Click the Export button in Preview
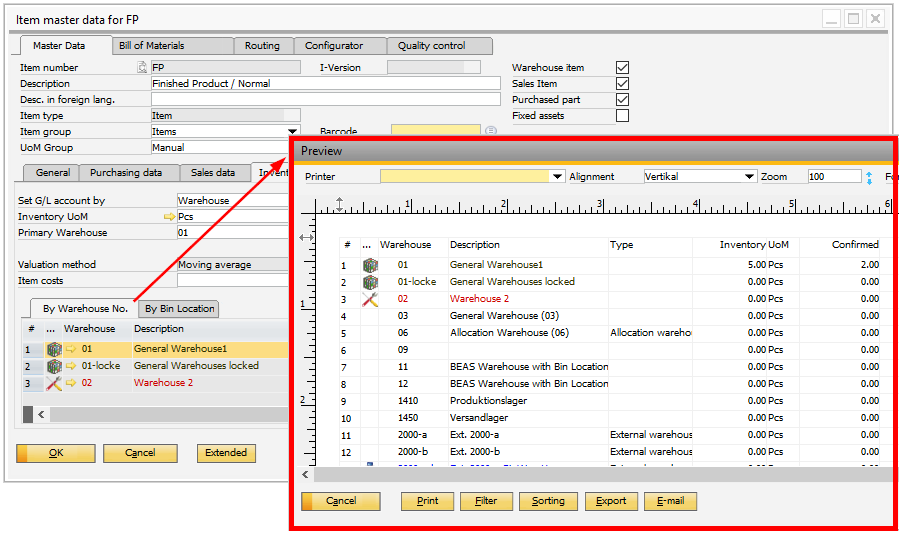The image size is (899, 534). point(611,501)
